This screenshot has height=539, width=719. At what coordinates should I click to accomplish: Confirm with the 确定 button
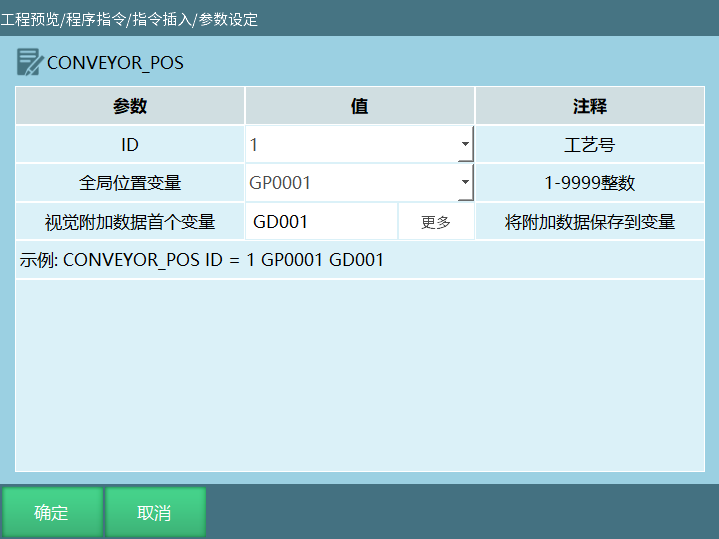coord(51,513)
